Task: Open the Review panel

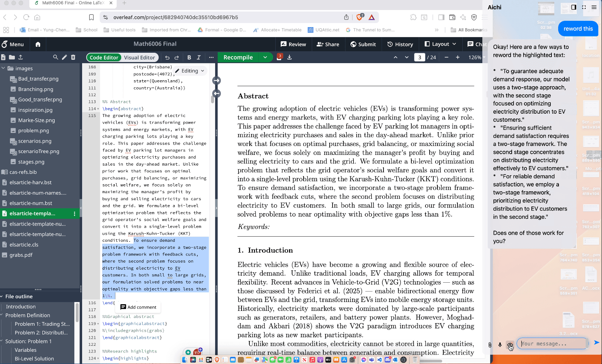Action: (x=293, y=44)
